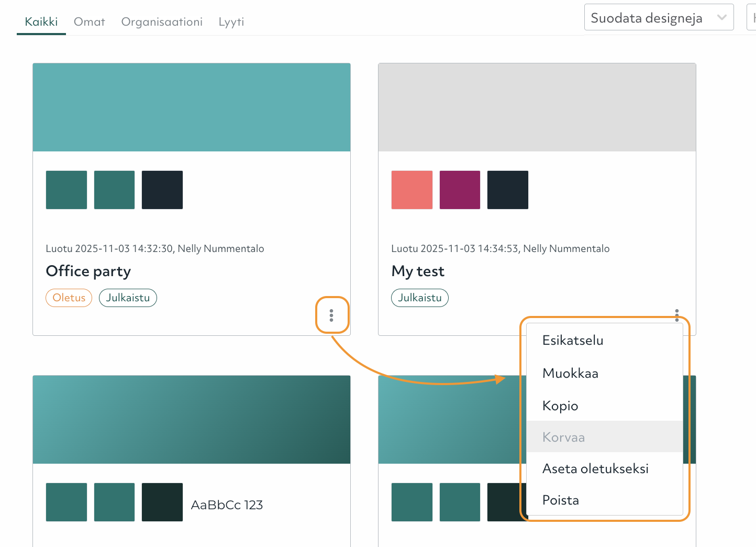This screenshot has width=756, height=547.
Task: Click the dark navy swatch on Office party
Action: tap(162, 190)
